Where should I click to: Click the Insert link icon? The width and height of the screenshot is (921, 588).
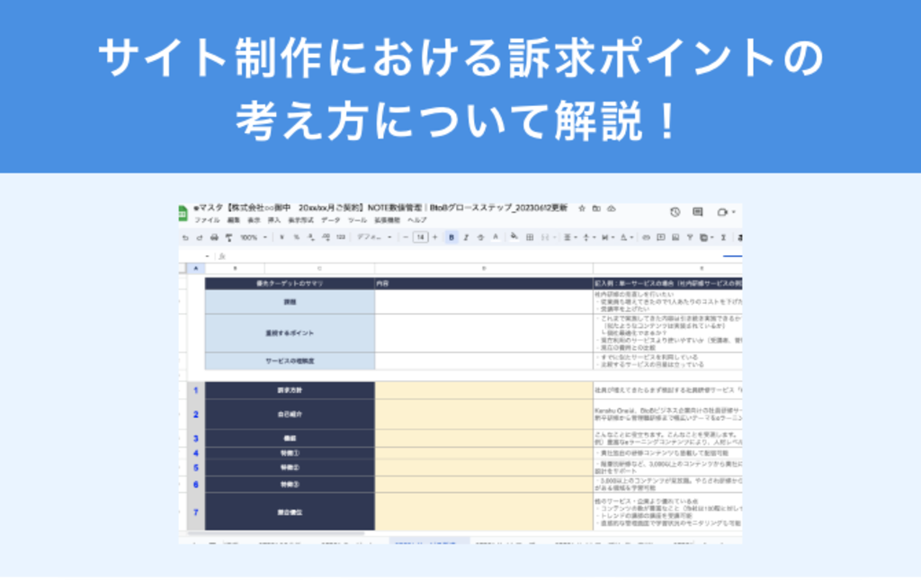click(x=646, y=238)
